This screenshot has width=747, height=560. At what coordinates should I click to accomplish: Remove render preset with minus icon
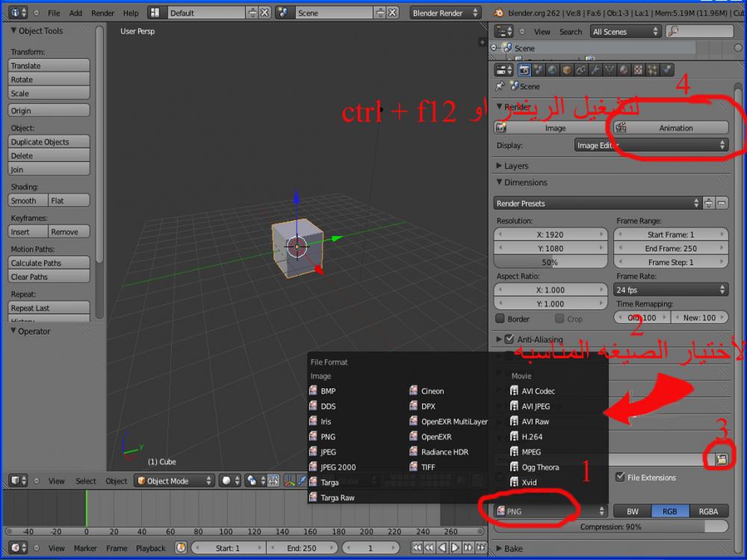[x=722, y=203]
